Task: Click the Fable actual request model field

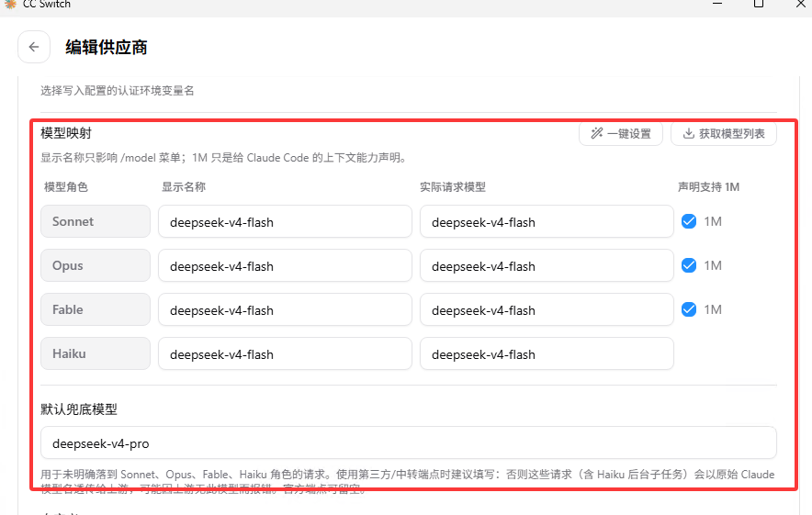Action: coord(547,309)
